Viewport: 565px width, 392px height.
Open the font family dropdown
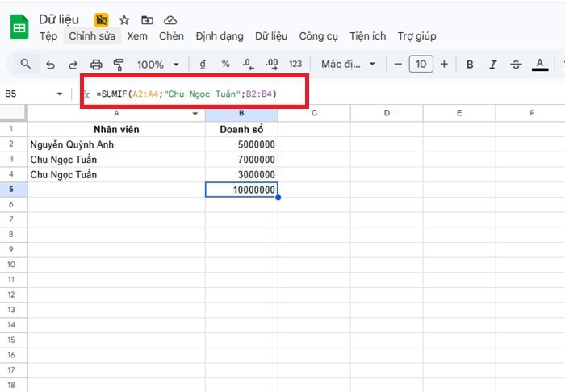tap(348, 64)
